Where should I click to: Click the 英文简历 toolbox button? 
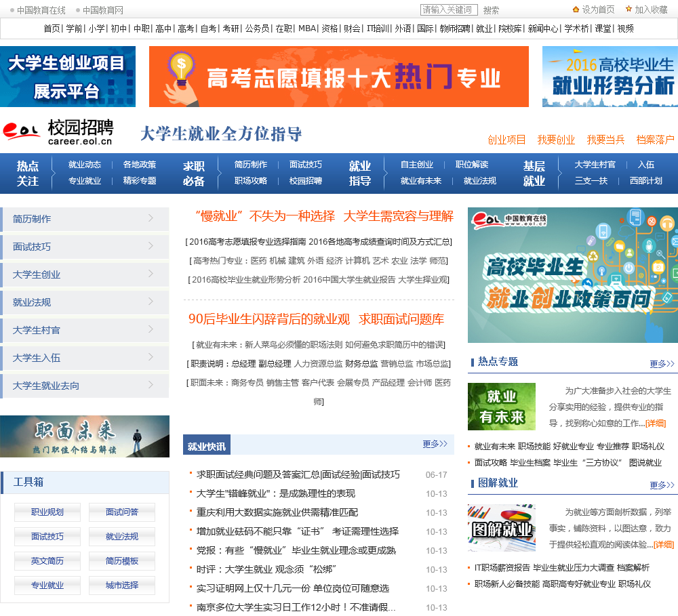tap(47, 561)
